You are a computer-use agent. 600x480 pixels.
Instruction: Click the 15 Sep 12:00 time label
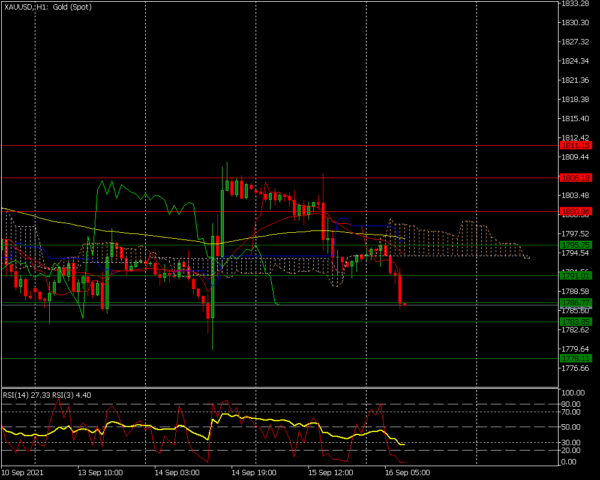click(331, 472)
